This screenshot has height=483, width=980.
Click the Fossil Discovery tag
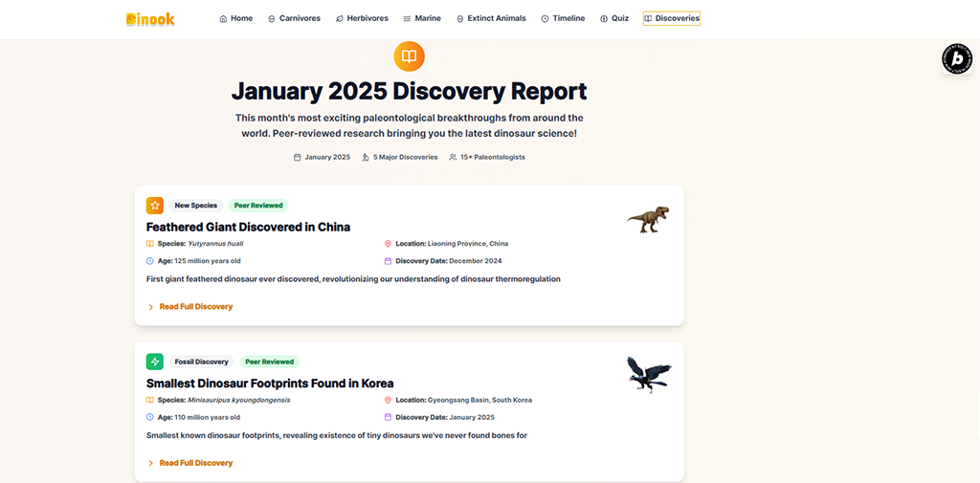201,362
